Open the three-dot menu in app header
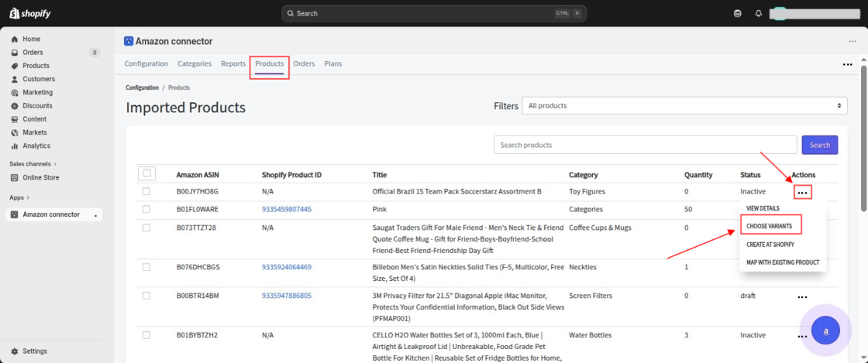The width and height of the screenshot is (868, 363). (852, 42)
